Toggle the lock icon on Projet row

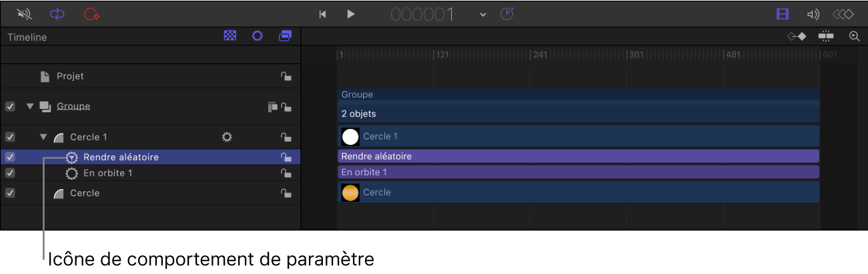[286, 76]
